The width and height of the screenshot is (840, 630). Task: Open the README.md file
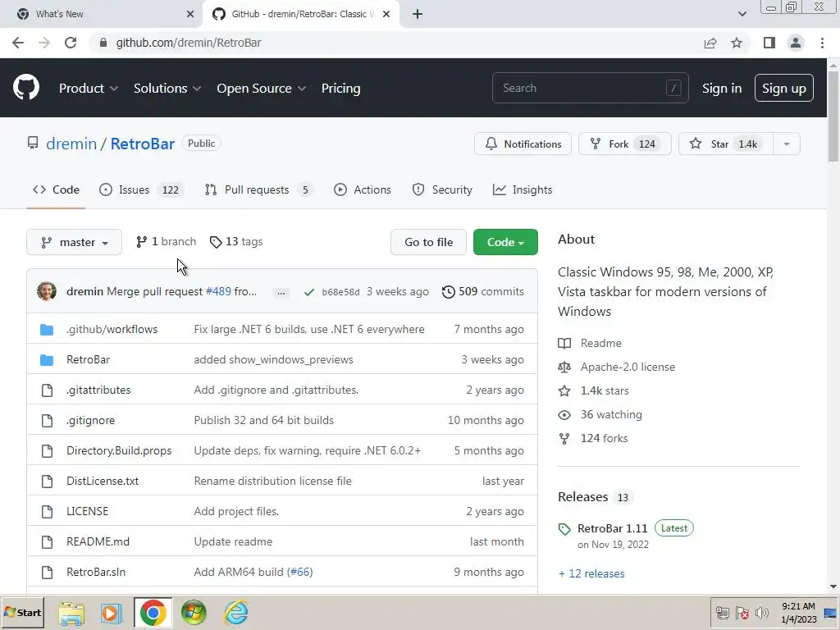point(98,541)
